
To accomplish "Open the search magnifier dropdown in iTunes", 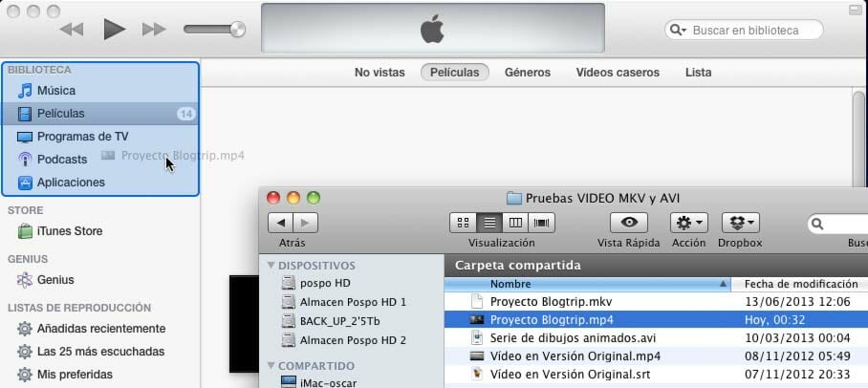I will [x=678, y=30].
